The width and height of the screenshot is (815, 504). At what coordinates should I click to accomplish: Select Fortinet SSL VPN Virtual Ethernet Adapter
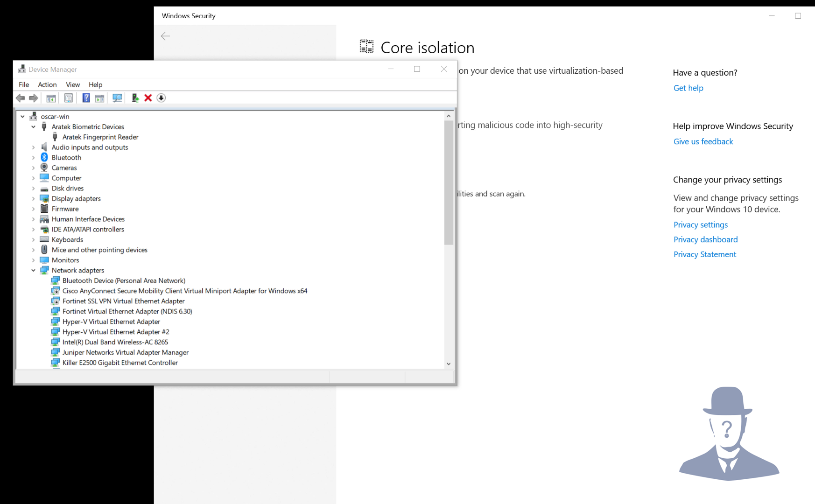coord(123,301)
